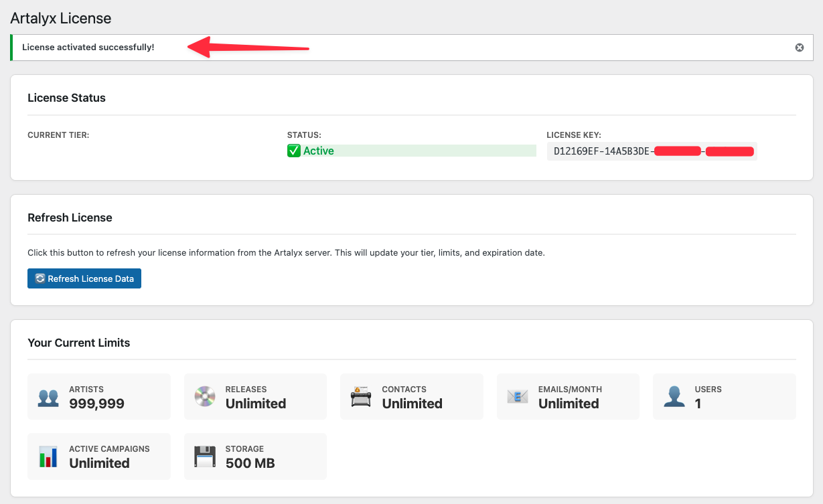Click the License activated successfully message
The width and height of the screenshot is (823, 504).
88,47
